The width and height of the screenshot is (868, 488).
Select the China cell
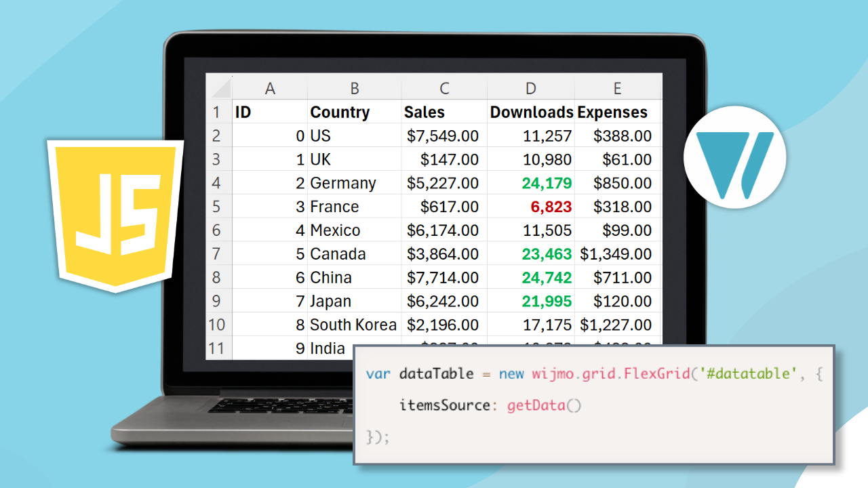tap(355, 277)
